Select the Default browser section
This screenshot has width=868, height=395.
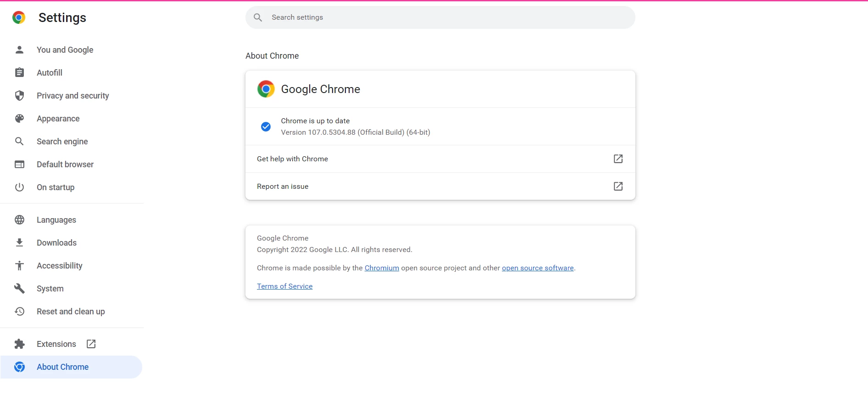pos(72,164)
